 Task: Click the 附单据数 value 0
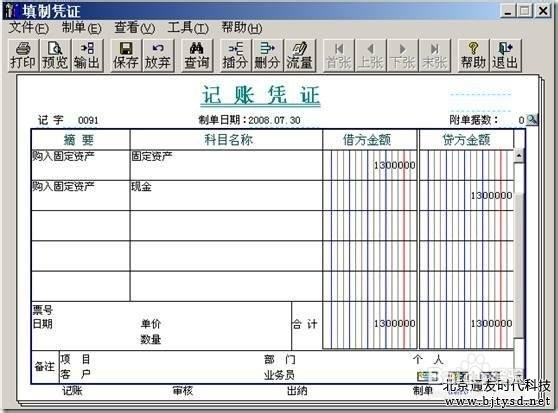tap(521, 120)
